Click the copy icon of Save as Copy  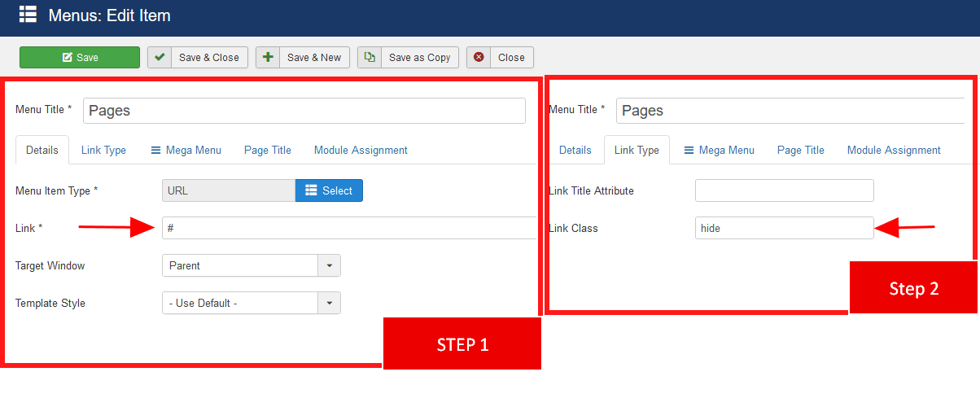370,57
